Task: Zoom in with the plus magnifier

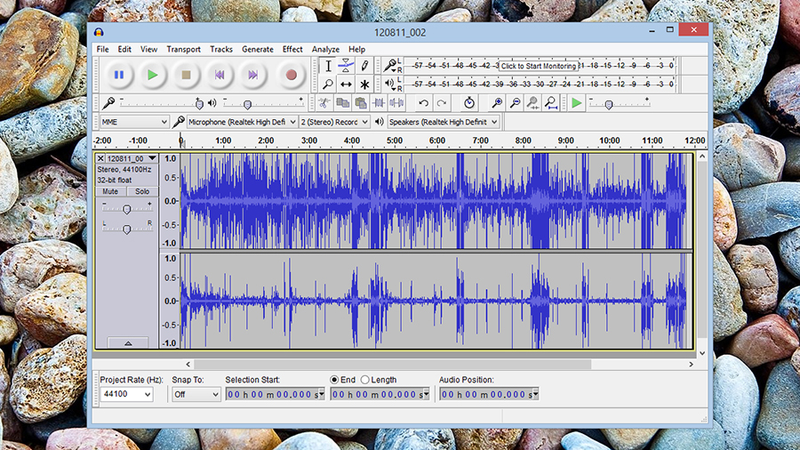Action: (x=496, y=103)
